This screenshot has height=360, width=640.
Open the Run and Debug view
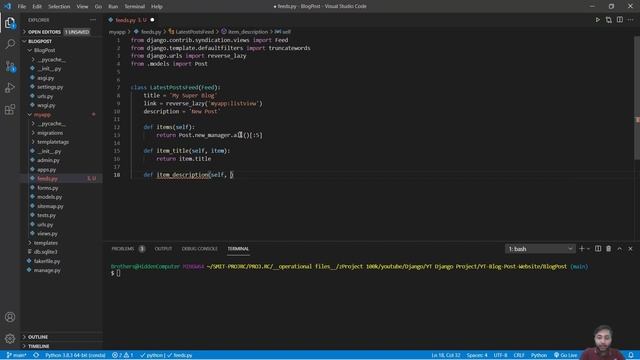(10, 88)
